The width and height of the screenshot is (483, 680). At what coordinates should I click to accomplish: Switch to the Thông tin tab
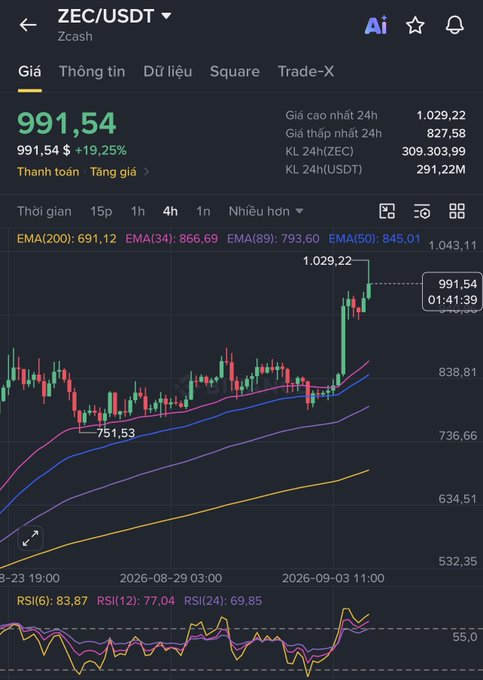click(x=92, y=72)
